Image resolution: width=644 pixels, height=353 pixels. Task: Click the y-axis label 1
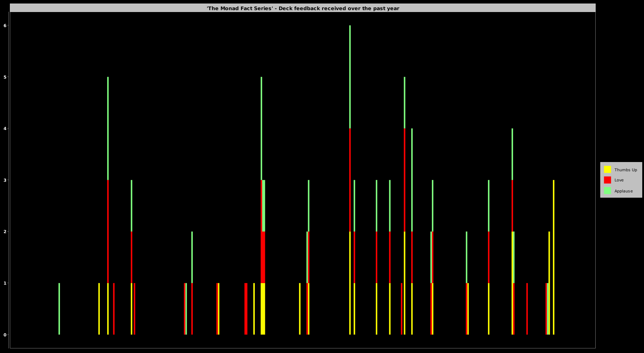click(5, 283)
